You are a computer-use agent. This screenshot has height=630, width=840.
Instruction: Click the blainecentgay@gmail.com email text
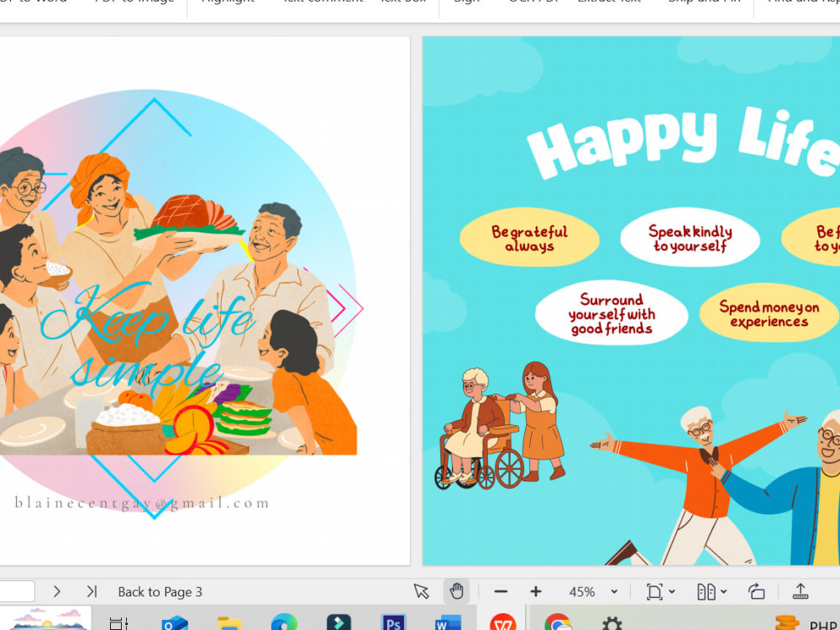(x=143, y=503)
